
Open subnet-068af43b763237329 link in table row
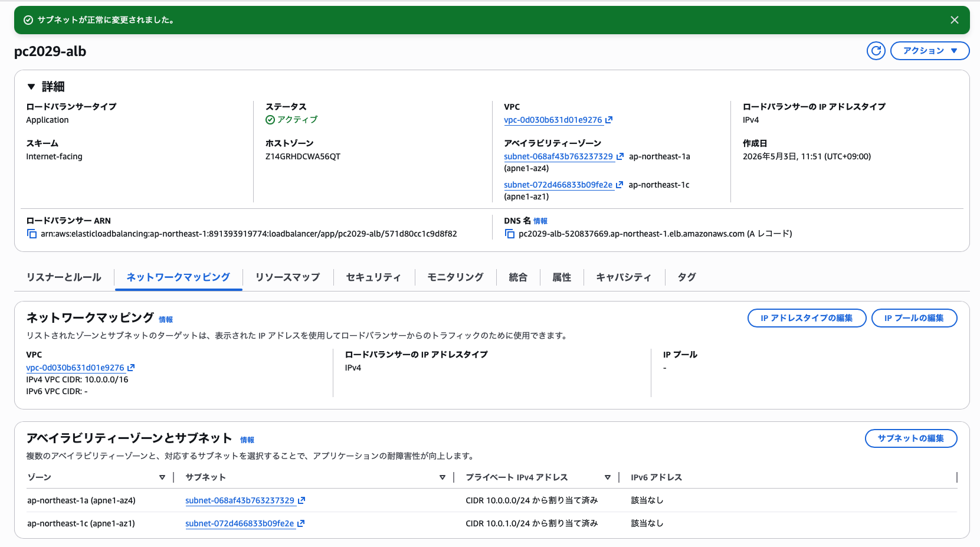pyautogui.click(x=240, y=500)
